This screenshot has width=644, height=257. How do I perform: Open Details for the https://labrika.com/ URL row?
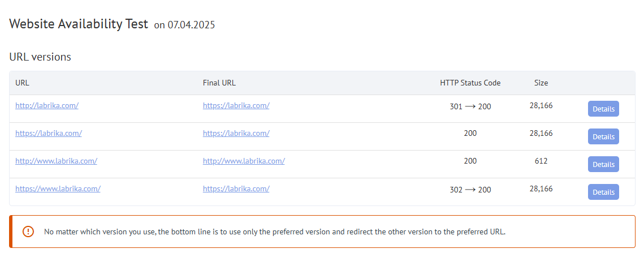click(x=603, y=136)
